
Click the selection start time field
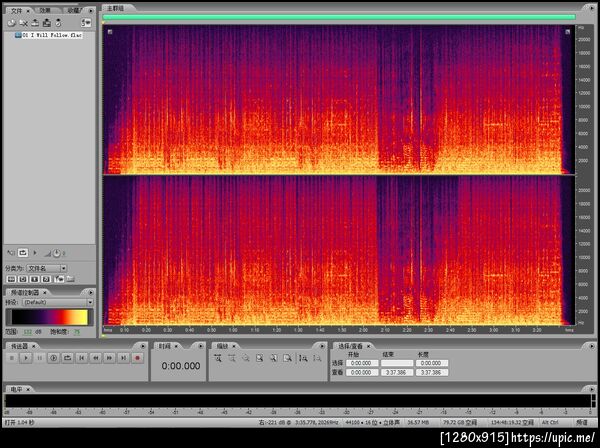[x=361, y=363]
